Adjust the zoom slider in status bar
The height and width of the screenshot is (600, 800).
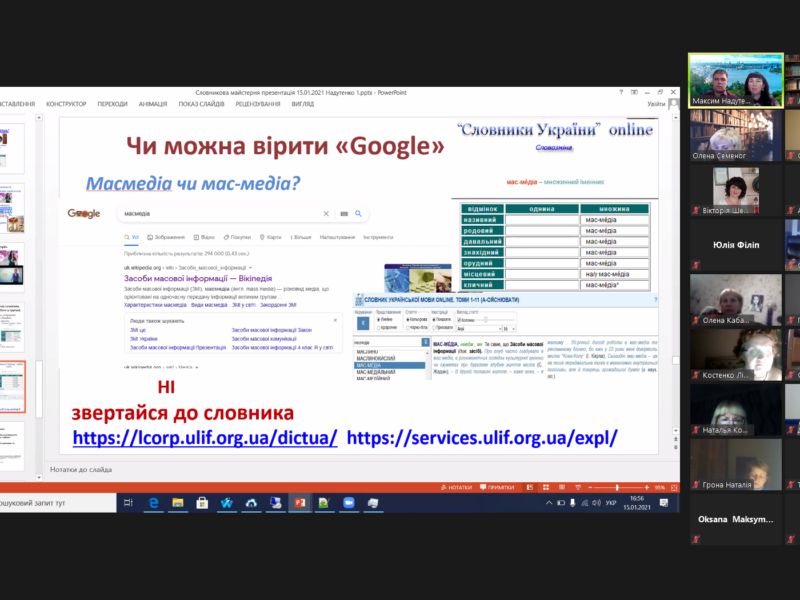(620, 487)
